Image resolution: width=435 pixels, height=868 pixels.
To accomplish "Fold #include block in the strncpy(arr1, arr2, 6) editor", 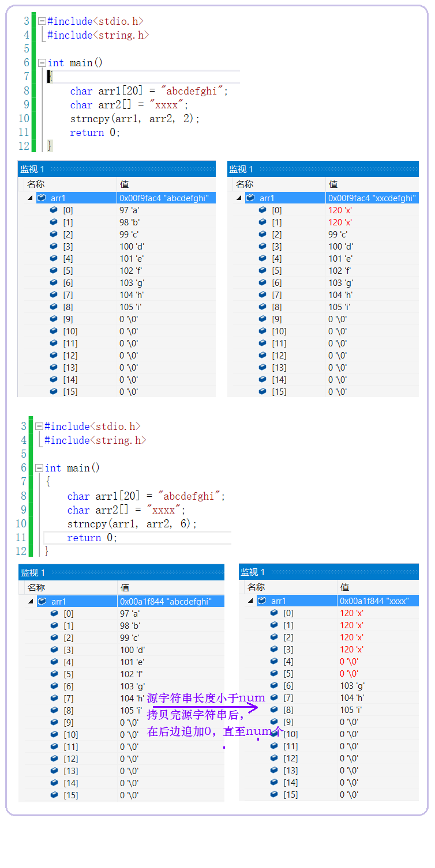I will point(39,427).
